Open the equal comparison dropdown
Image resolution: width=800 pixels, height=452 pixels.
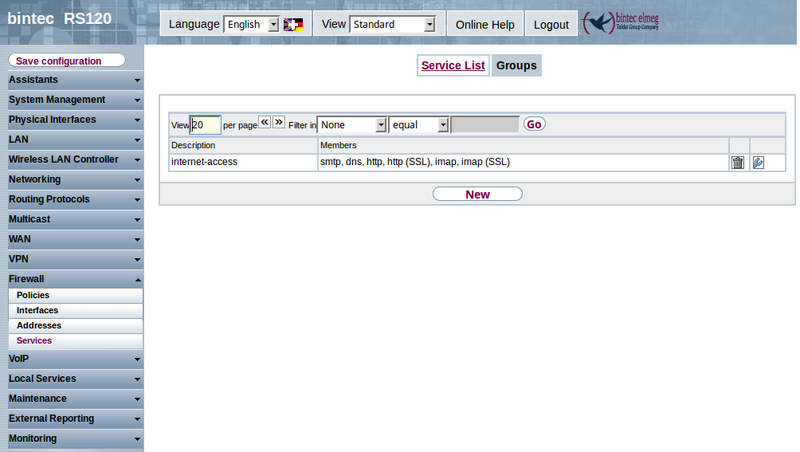coord(419,125)
